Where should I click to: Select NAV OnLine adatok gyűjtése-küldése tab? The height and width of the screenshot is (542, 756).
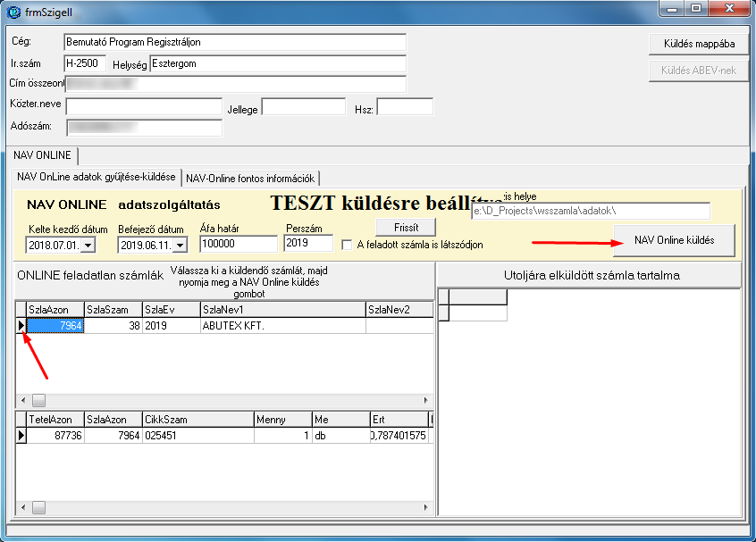click(x=97, y=177)
